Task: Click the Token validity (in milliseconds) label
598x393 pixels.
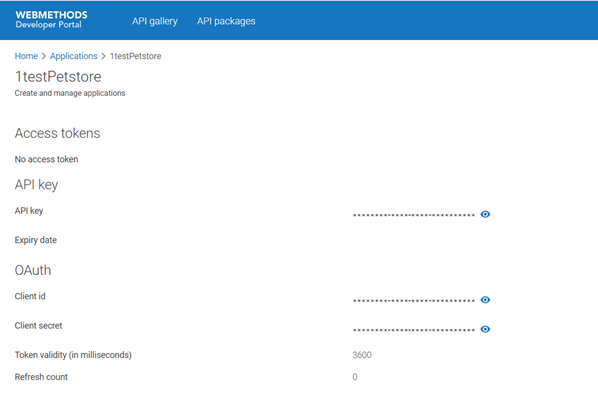Action: tap(73, 355)
